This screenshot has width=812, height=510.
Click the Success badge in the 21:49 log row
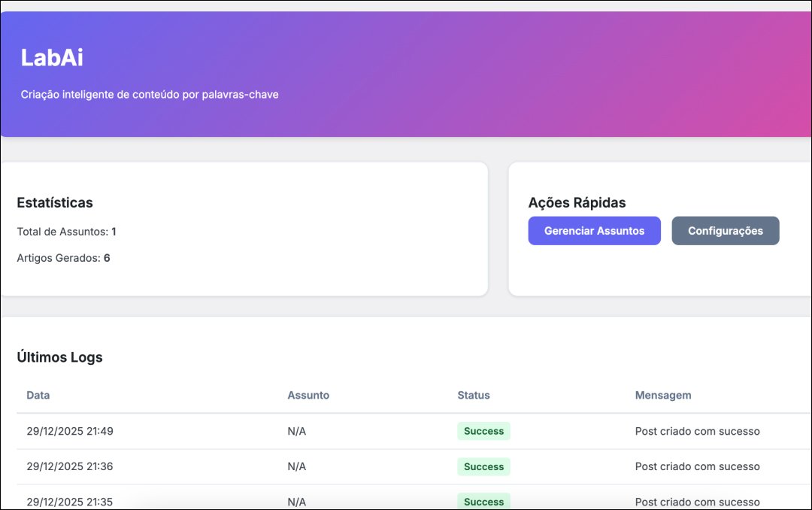[x=483, y=431]
